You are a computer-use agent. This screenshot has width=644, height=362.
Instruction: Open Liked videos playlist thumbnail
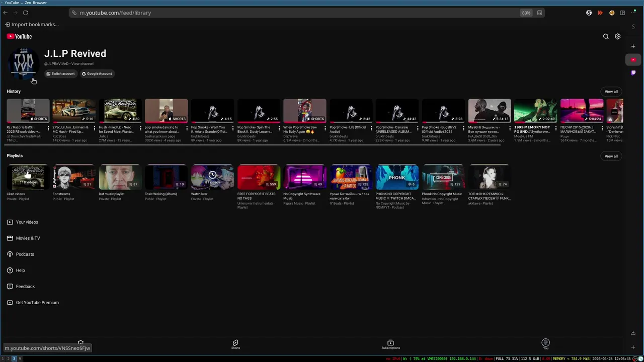28,177
